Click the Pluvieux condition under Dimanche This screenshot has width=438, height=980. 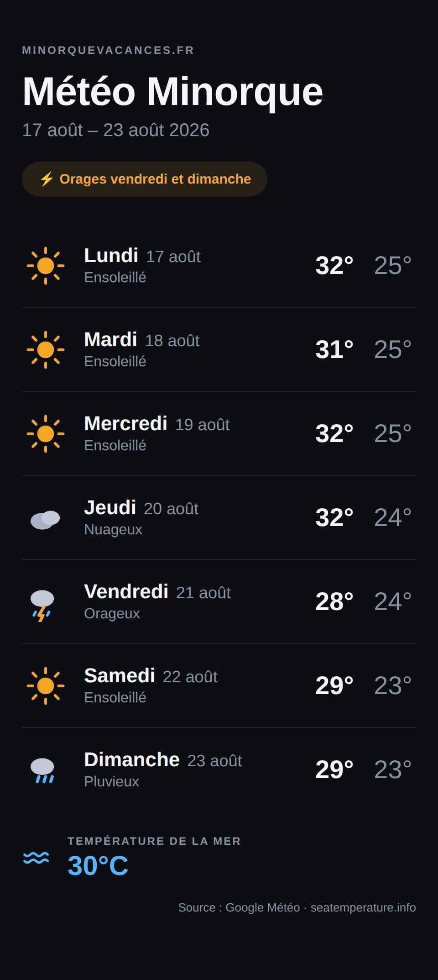coord(111,781)
